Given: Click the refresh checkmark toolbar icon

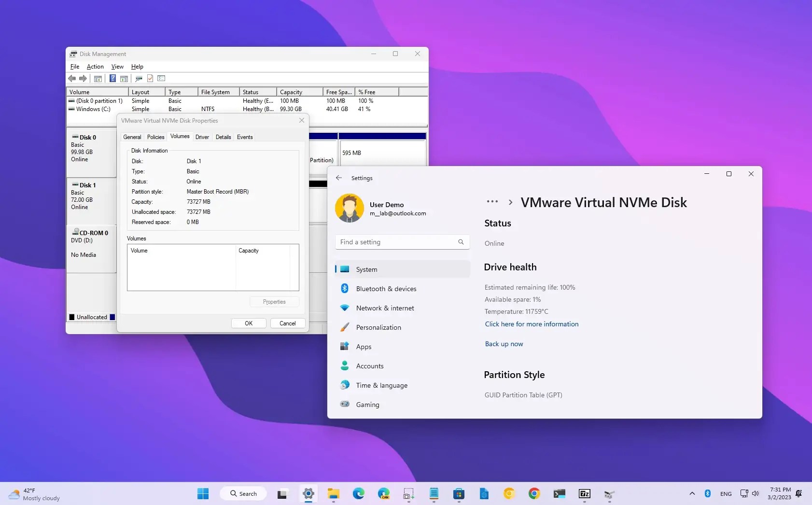Looking at the screenshot, I should (150, 78).
